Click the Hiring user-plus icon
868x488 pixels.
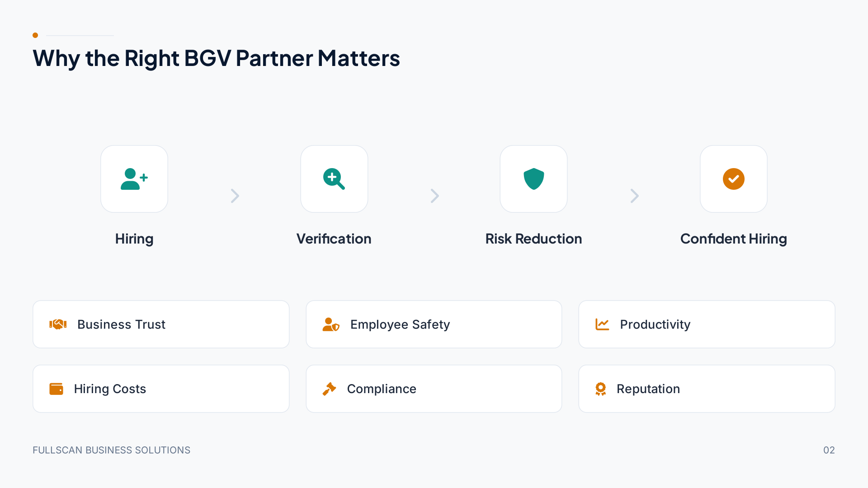(134, 179)
